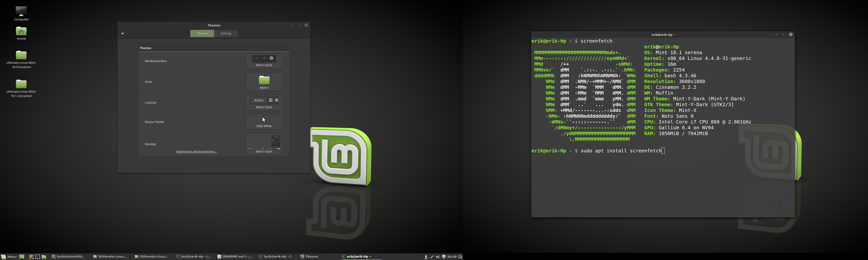Click the 'sudo apt install screenfetch' command text
The height and width of the screenshot is (260, 868).
[621, 151]
